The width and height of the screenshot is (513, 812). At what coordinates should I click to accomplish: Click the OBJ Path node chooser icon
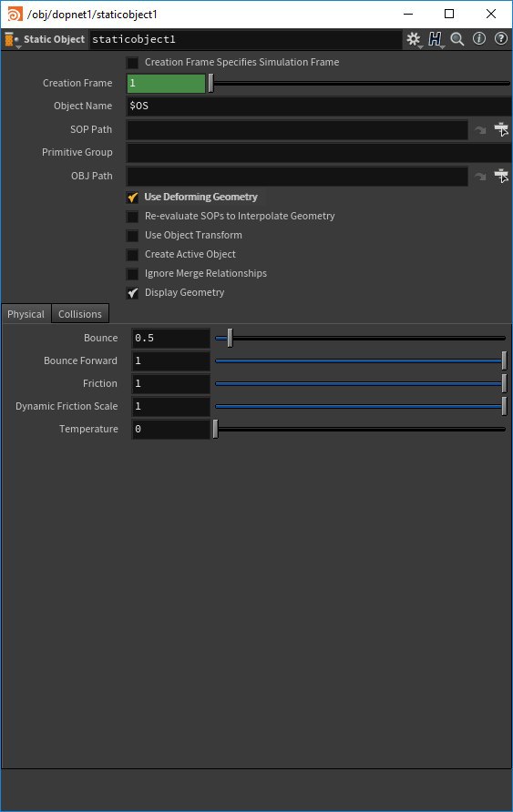click(501, 176)
